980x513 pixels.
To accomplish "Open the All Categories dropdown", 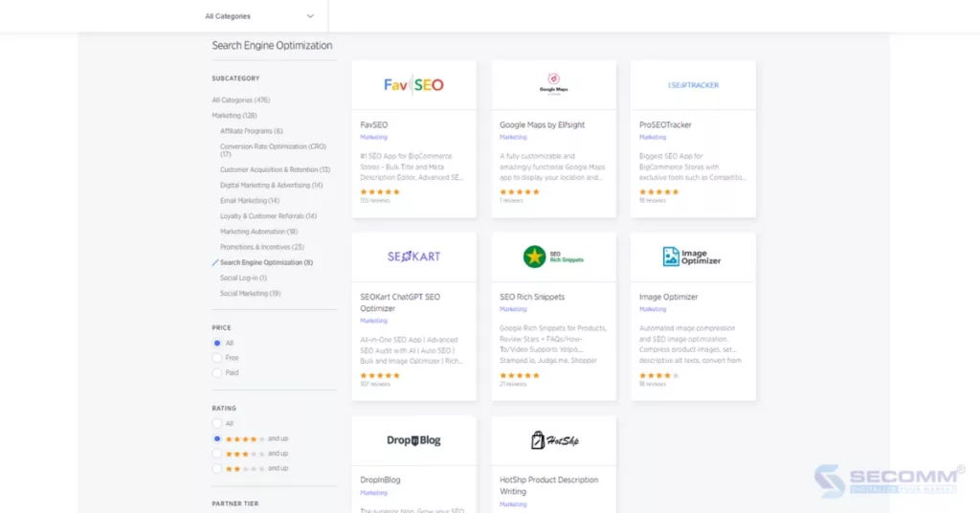I will click(x=259, y=16).
